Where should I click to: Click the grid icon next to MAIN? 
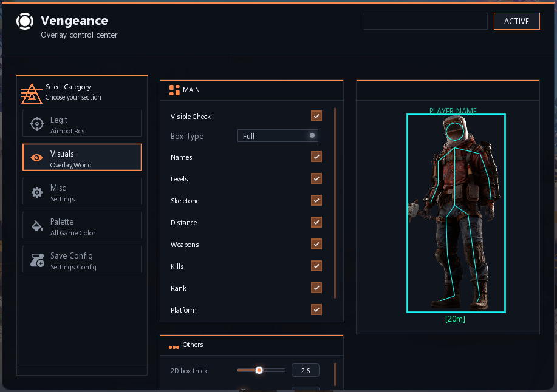coord(174,90)
